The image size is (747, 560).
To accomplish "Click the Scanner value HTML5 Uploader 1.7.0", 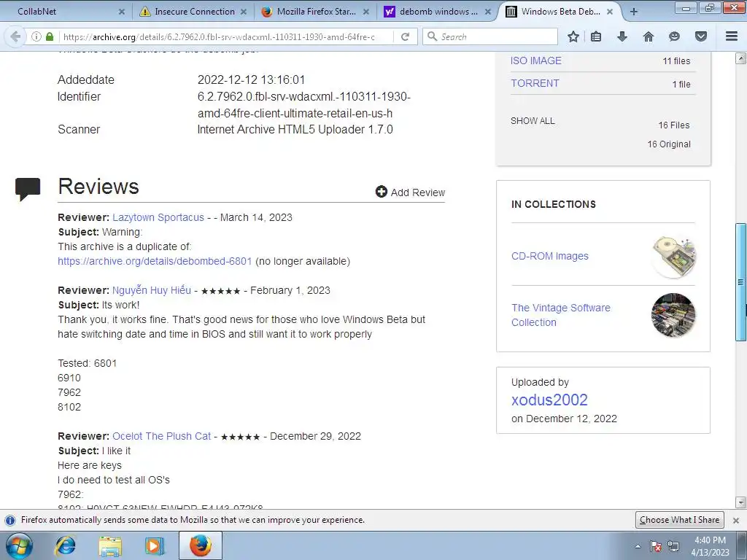I will (295, 130).
